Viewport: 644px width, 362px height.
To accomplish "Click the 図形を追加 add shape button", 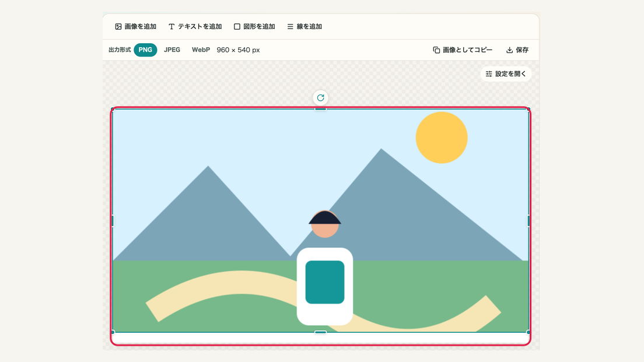I will click(254, 26).
